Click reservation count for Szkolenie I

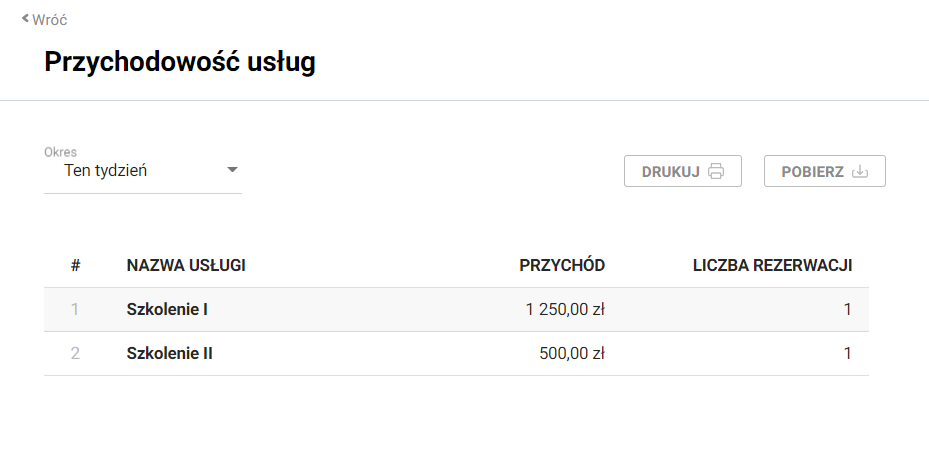[x=847, y=310]
